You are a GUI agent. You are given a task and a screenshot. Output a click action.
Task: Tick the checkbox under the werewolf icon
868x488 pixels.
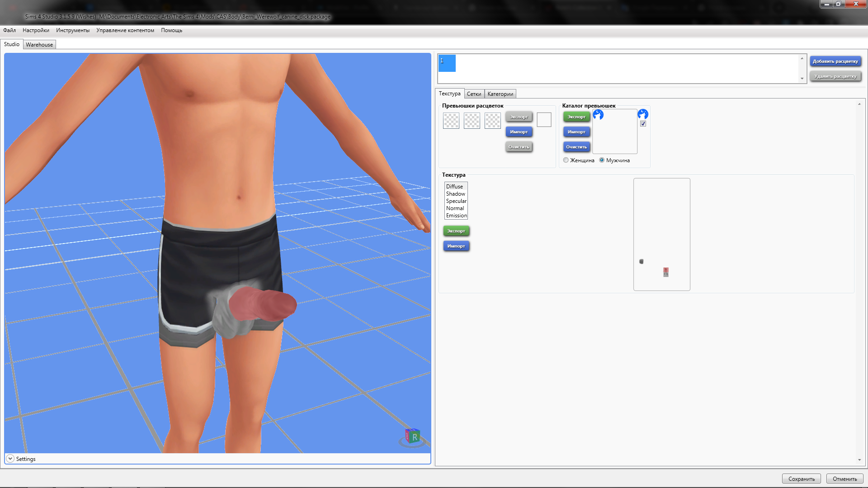pyautogui.click(x=643, y=124)
